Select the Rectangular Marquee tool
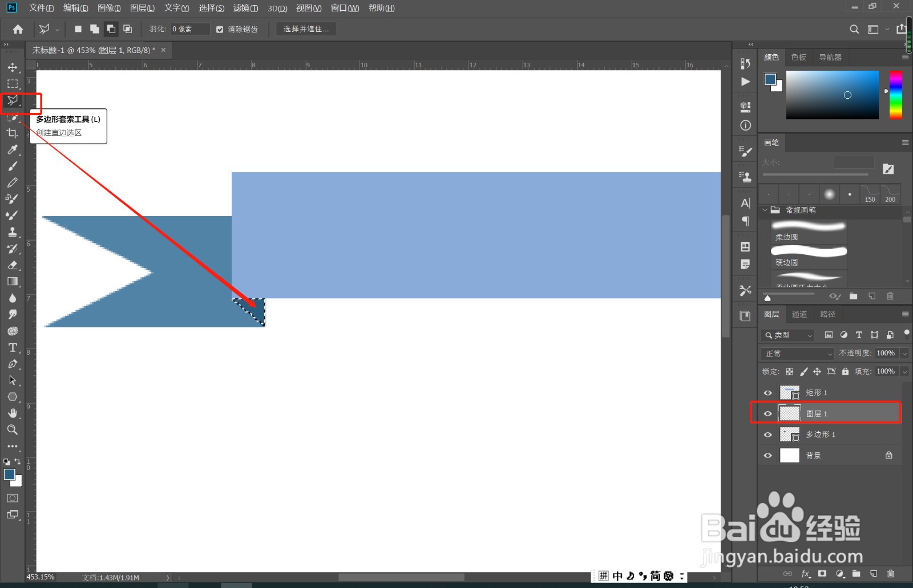This screenshot has height=588, width=913. [13, 84]
